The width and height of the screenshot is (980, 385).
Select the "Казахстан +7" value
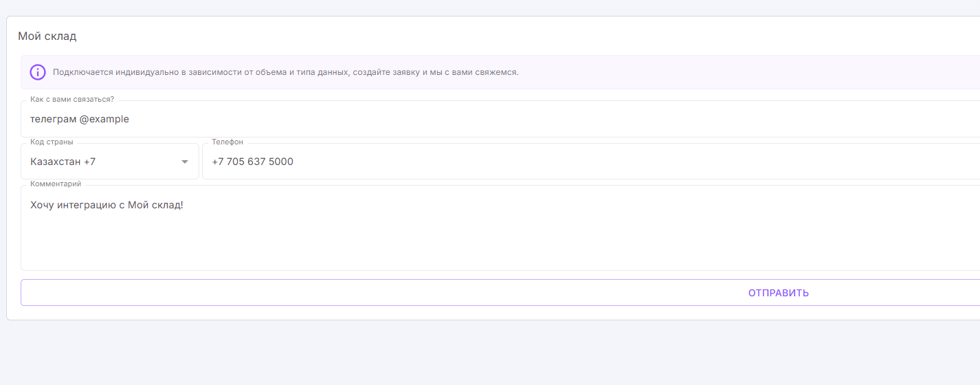click(x=63, y=162)
